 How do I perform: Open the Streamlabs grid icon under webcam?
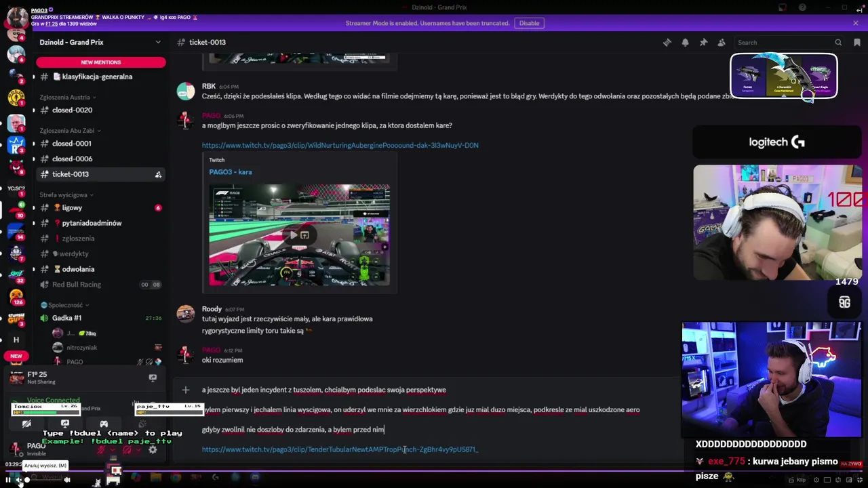click(844, 303)
